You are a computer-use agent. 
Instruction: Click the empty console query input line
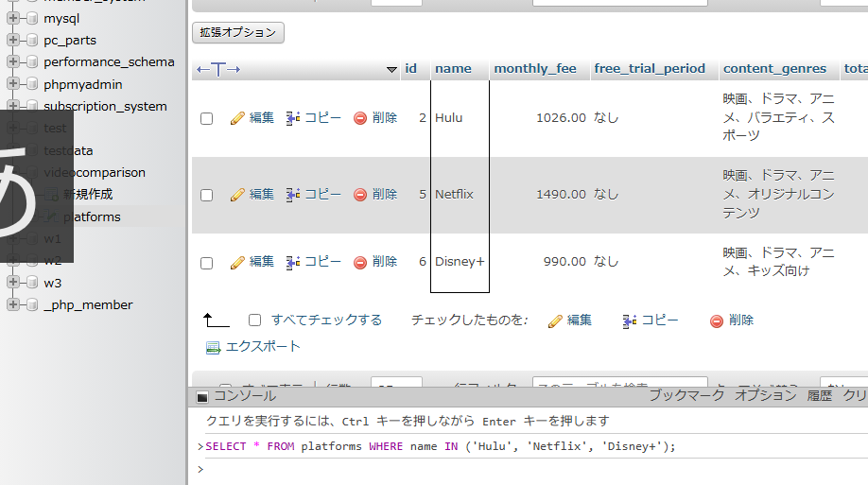[x=529, y=469]
